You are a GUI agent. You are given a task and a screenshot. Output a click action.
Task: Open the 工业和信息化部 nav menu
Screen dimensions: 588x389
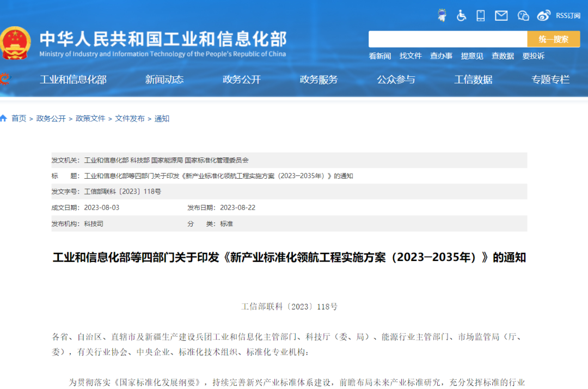(73, 80)
